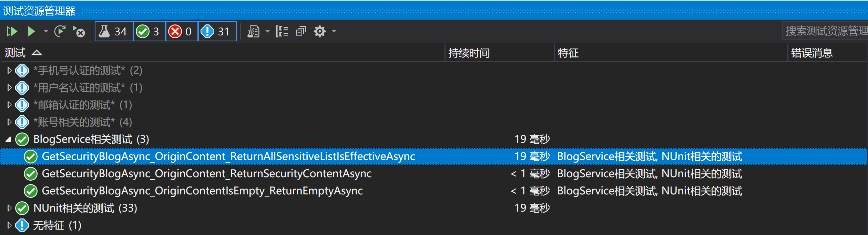Toggle the failed tests filter showing 0

pyautogui.click(x=182, y=31)
